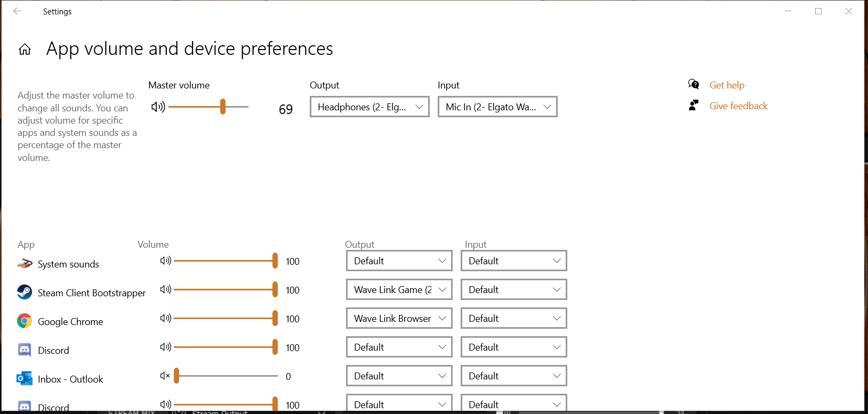This screenshot has height=414, width=868.
Task: Click the Home icon beside the page title
Action: pyautogui.click(x=25, y=50)
